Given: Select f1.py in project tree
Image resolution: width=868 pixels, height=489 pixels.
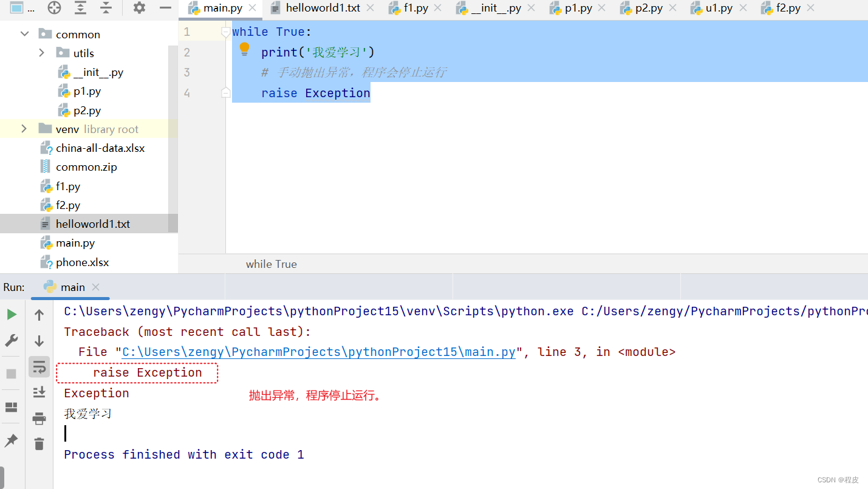Looking at the screenshot, I should coord(60,186).
